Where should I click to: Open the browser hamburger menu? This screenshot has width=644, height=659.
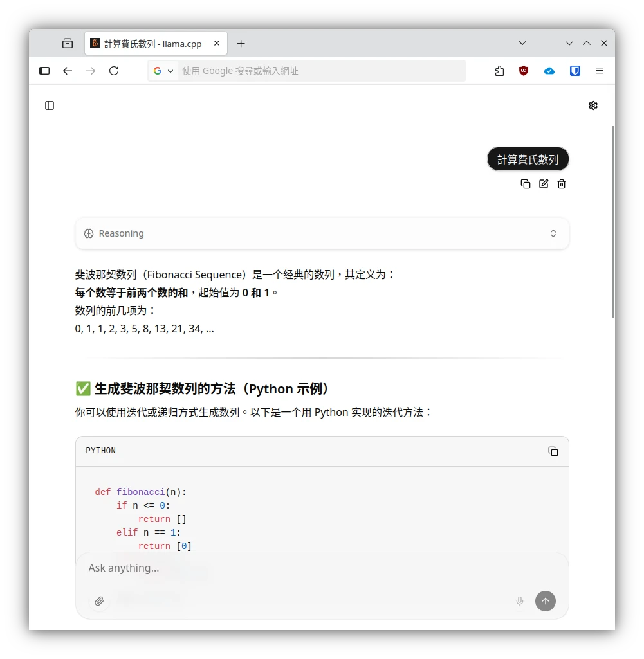click(x=600, y=71)
